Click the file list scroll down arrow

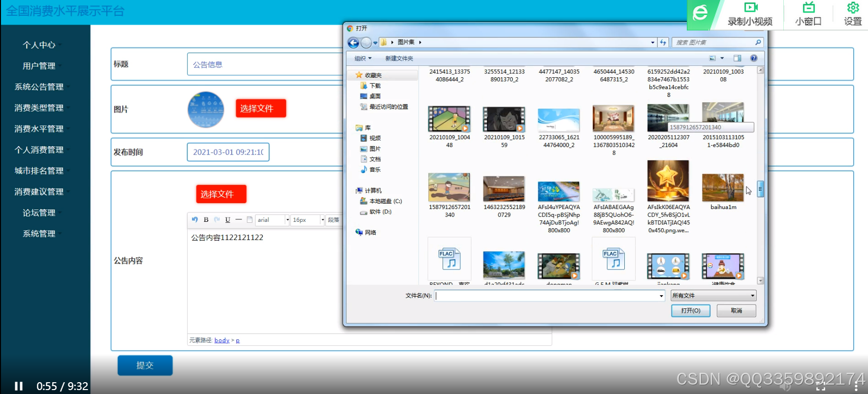pos(761,281)
